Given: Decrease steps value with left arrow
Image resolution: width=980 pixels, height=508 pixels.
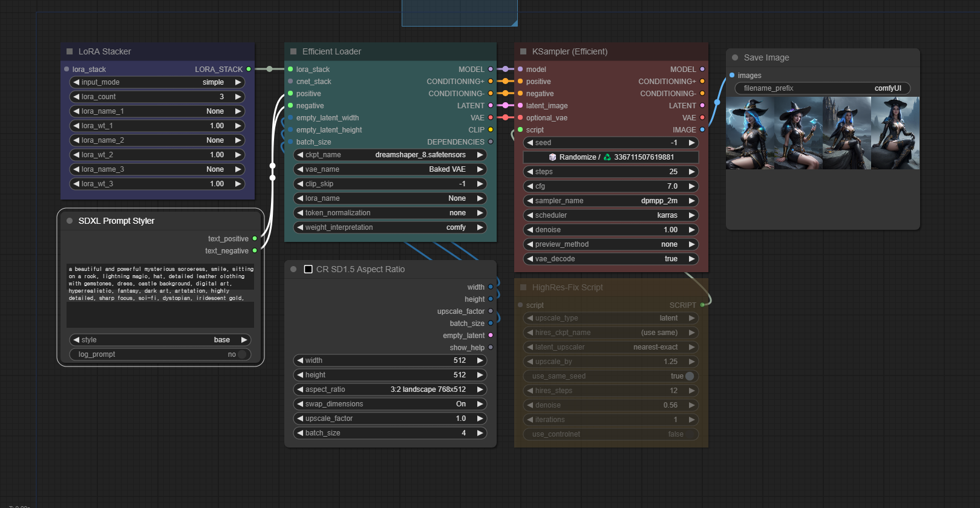Looking at the screenshot, I should tap(530, 172).
